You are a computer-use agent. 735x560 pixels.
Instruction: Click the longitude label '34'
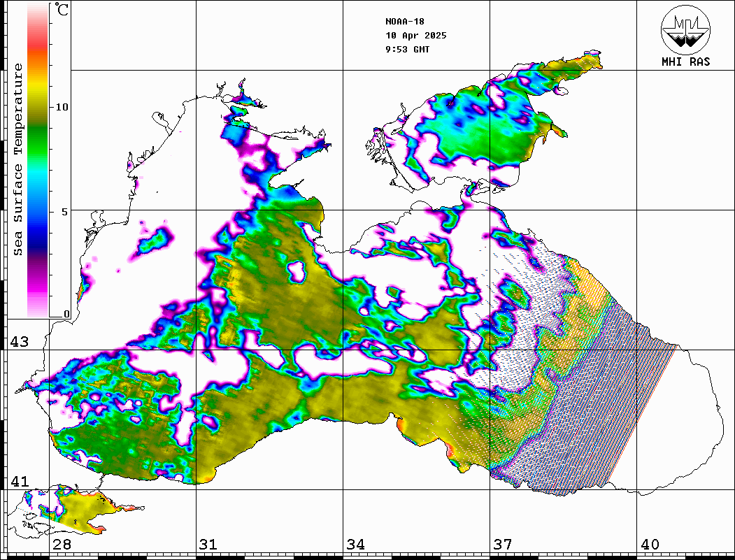pyautogui.click(x=356, y=545)
